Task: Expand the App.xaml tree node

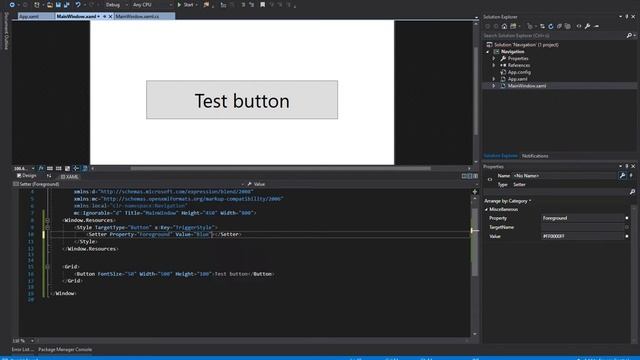Action: pos(494,79)
